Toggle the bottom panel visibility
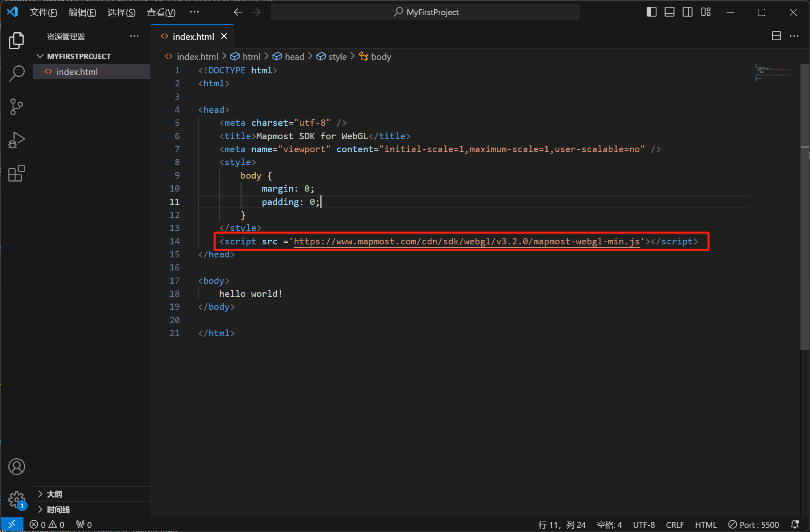810x532 pixels. point(670,12)
